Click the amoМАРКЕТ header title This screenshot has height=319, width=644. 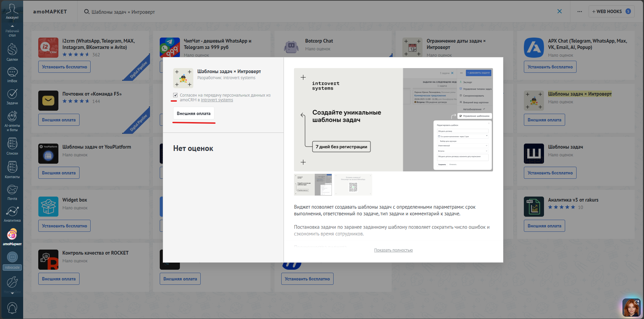50,11
